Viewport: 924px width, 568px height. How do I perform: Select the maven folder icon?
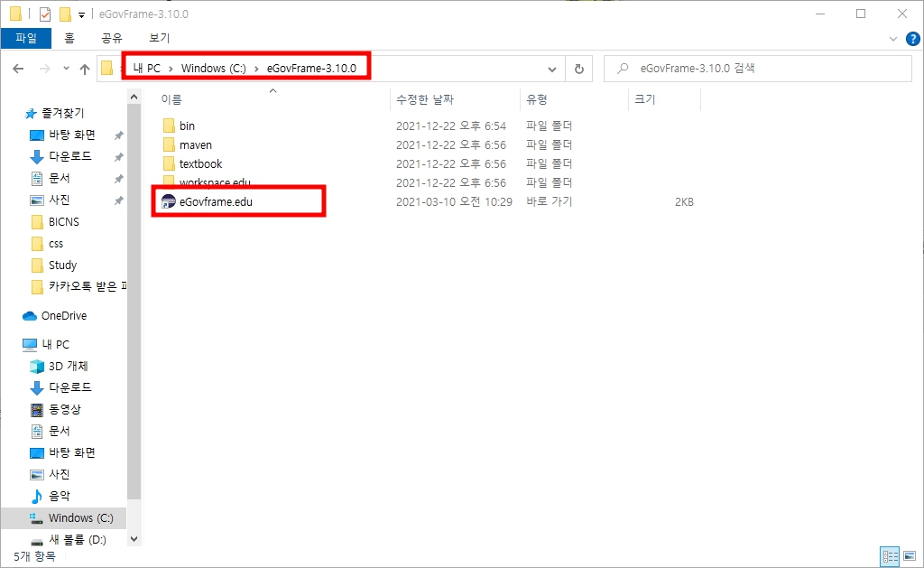[169, 144]
